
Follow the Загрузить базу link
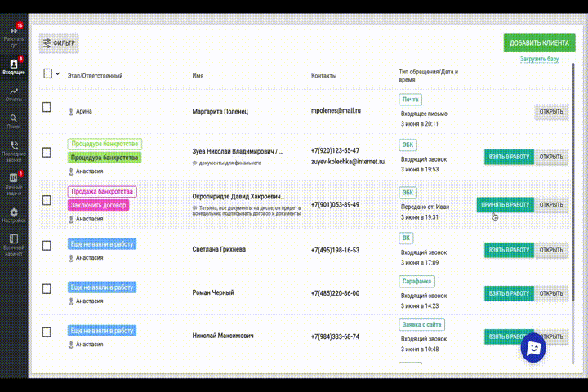[x=539, y=59]
